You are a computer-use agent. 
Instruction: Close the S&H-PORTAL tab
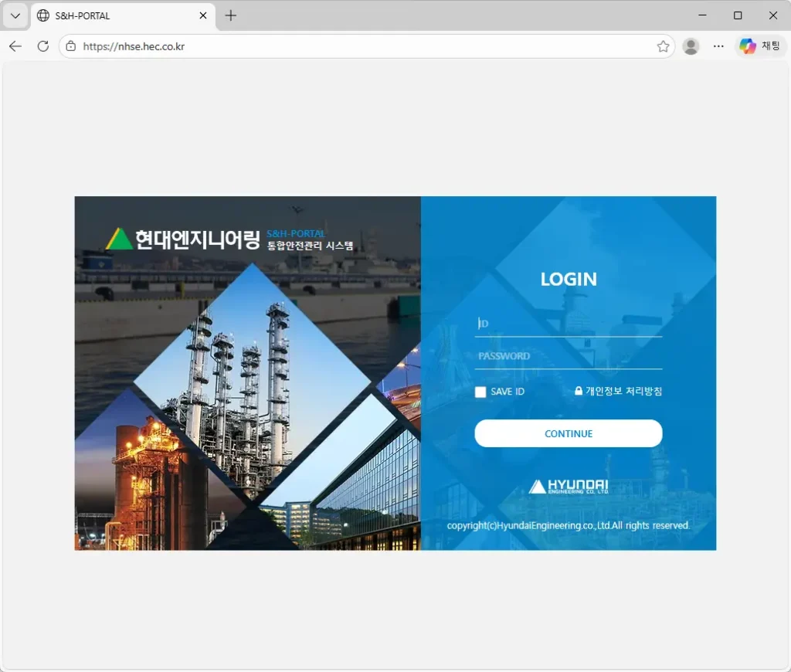(x=203, y=15)
